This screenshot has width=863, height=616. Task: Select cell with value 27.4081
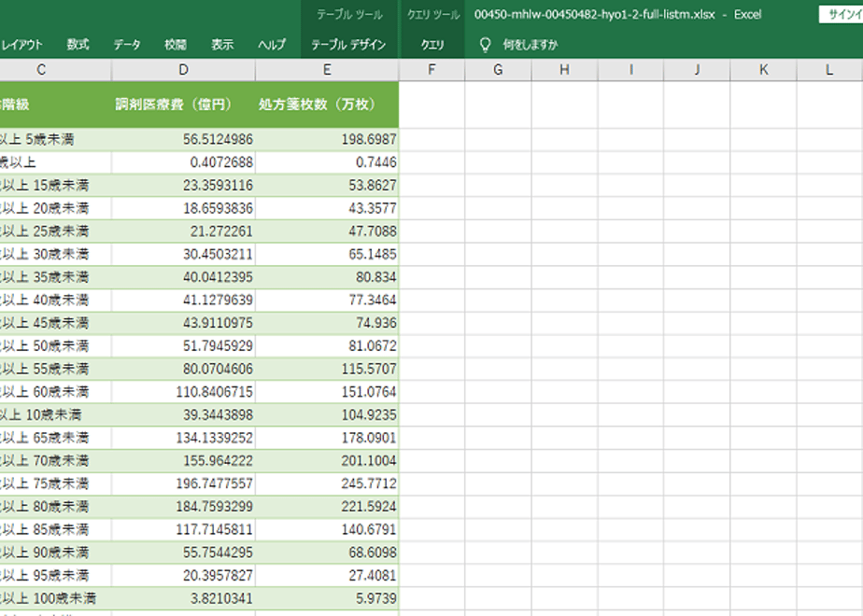point(327,576)
